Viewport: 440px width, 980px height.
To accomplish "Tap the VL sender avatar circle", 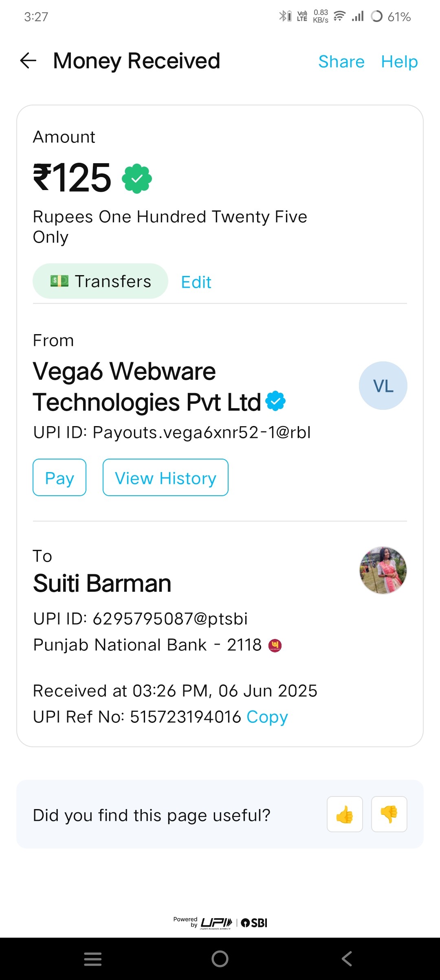I will [383, 385].
